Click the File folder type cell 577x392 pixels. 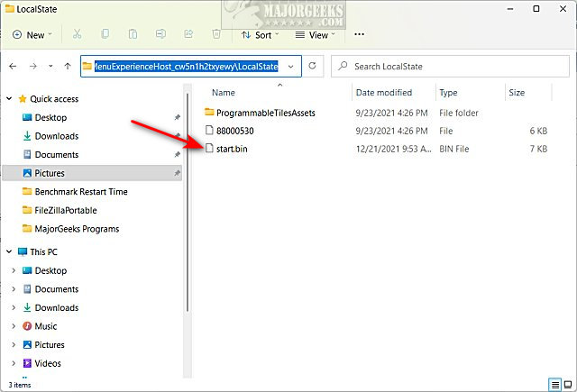pyautogui.click(x=459, y=113)
